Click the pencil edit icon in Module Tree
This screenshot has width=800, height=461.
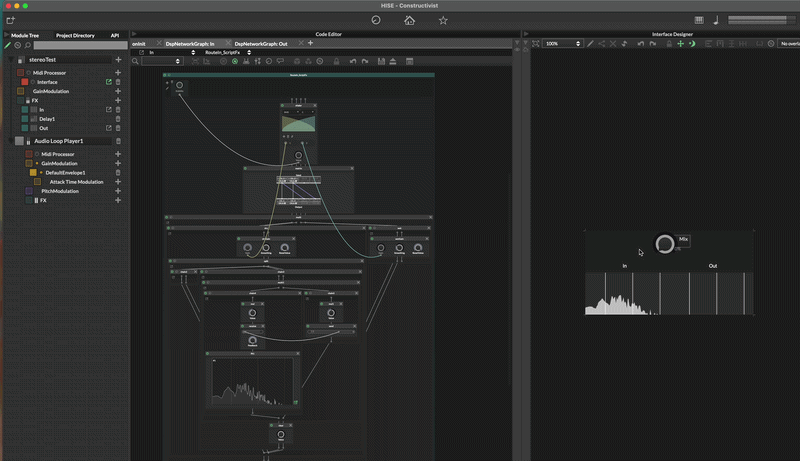coord(8,45)
